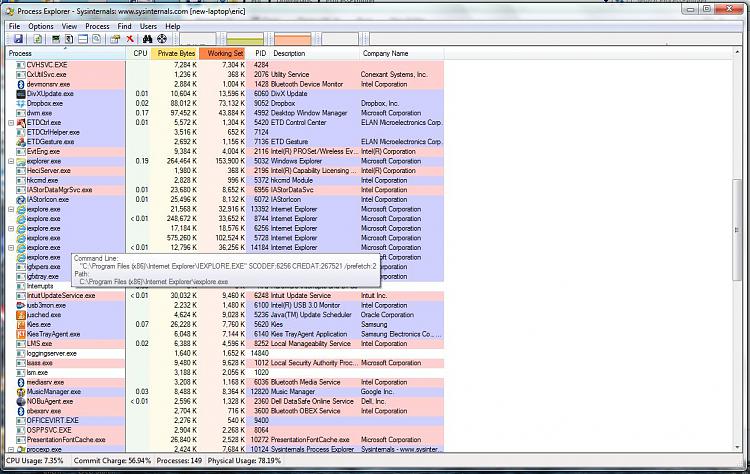Open the Users menu
Screen dimensions: 750x474
point(148,26)
